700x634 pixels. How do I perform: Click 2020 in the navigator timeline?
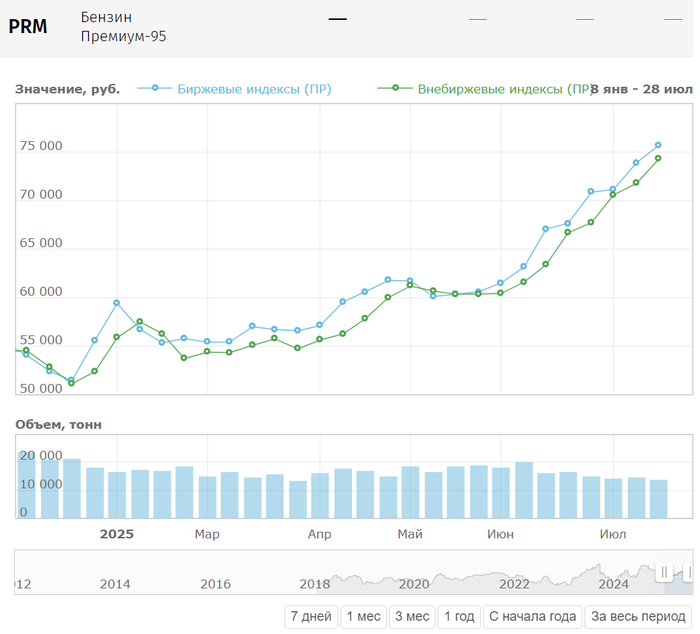click(414, 584)
